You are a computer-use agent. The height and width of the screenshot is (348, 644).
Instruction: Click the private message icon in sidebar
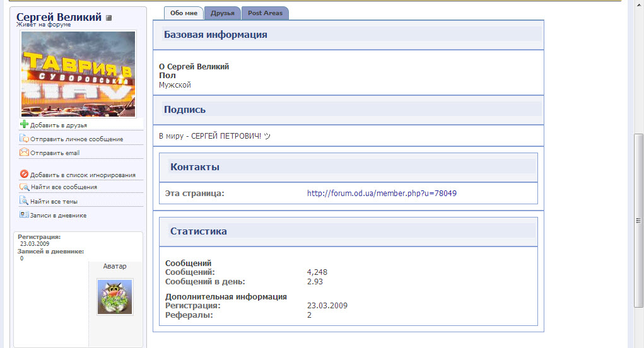click(25, 138)
